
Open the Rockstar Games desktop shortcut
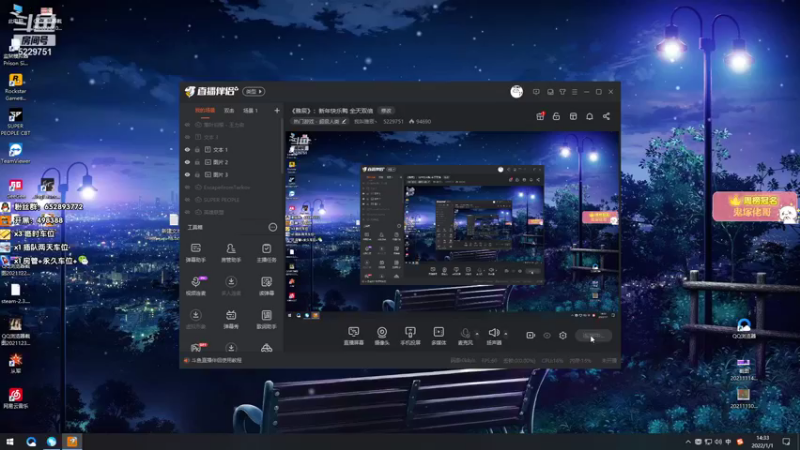click(15, 86)
